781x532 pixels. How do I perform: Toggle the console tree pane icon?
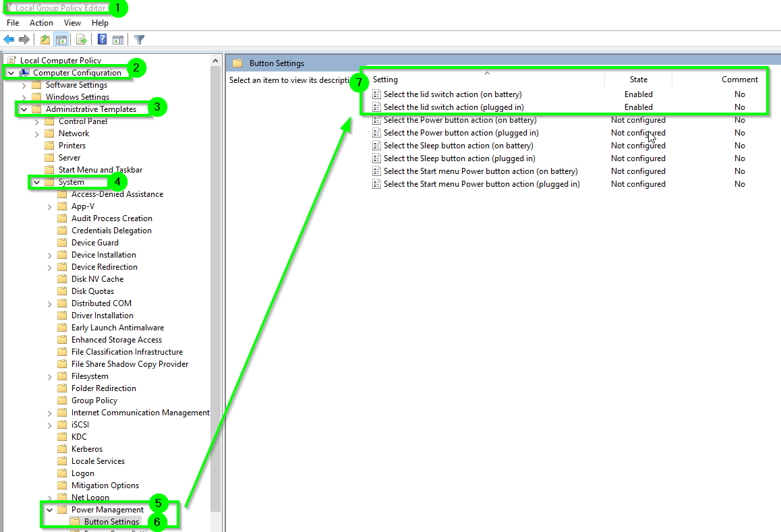[61, 38]
